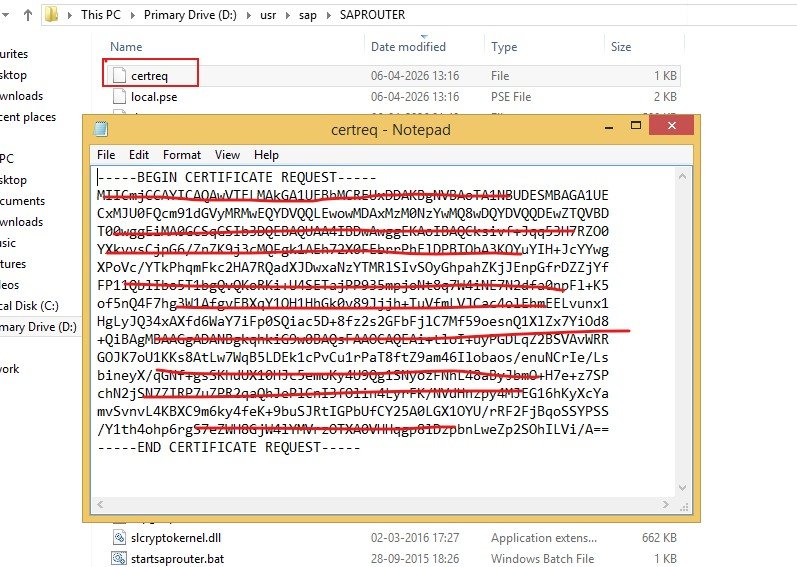Sort by the Size column header
Screen dimensions: 797x567
click(621, 47)
